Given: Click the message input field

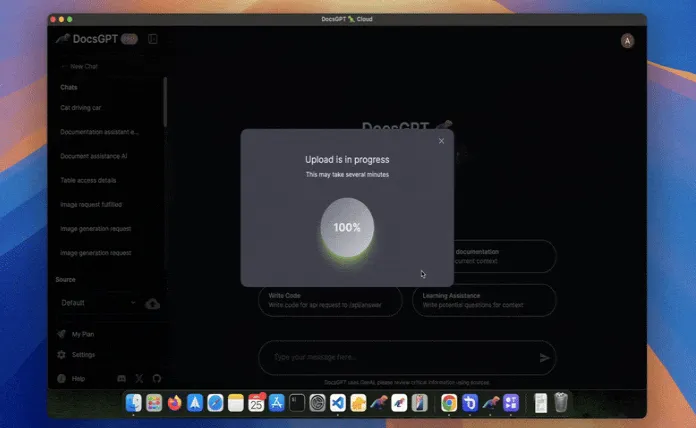Looking at the screenshot, I should (395, 357).
